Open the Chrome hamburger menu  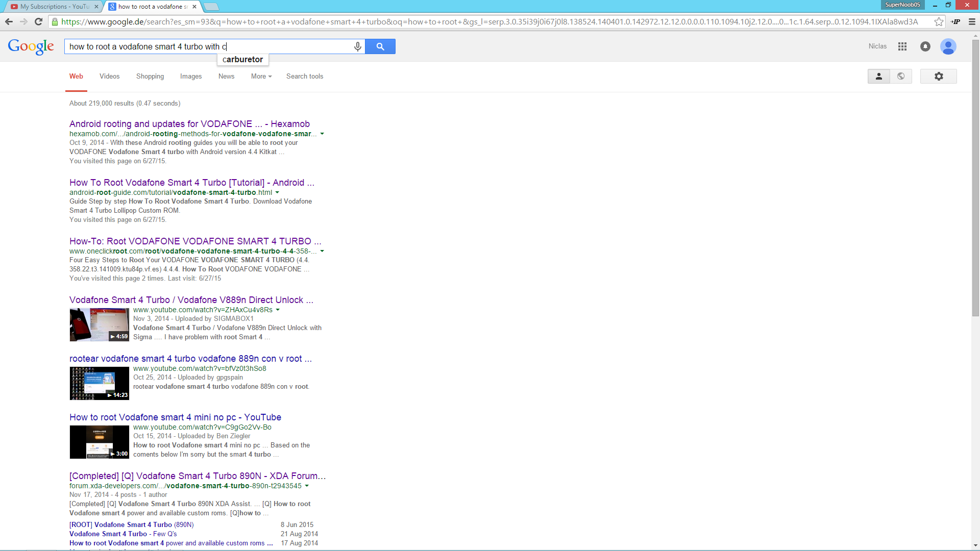[972, 21]
